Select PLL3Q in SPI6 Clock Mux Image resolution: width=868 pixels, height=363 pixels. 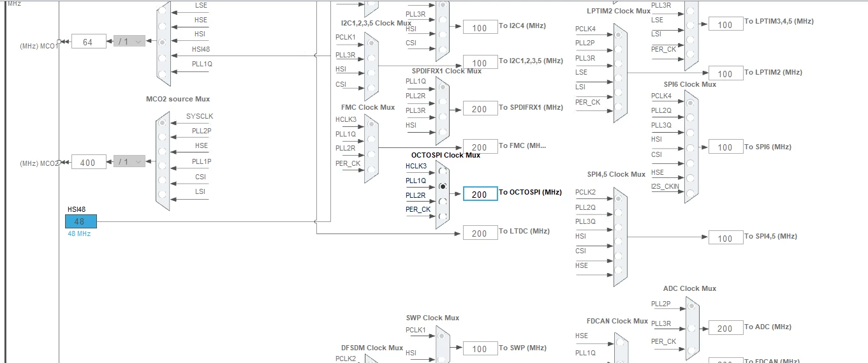(x=689, y=131)
